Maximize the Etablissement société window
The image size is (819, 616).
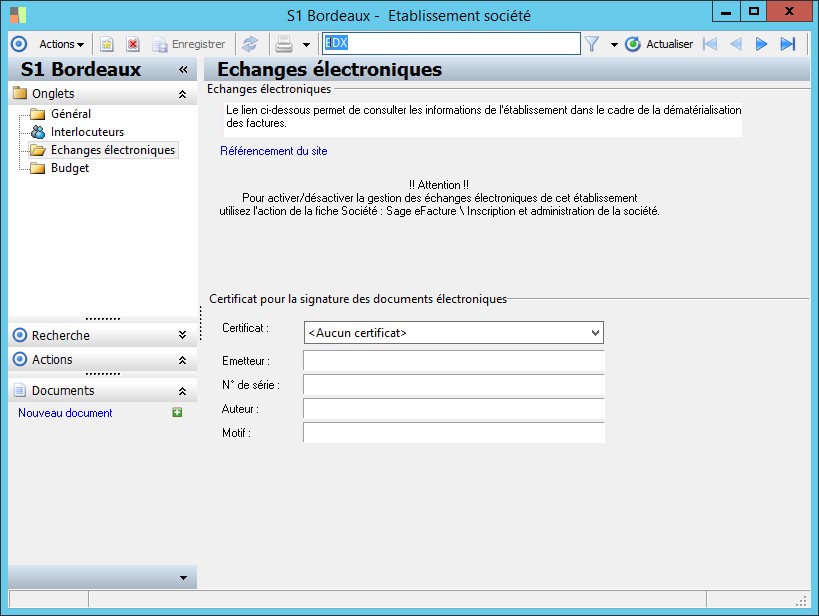[x=754, y=11]
